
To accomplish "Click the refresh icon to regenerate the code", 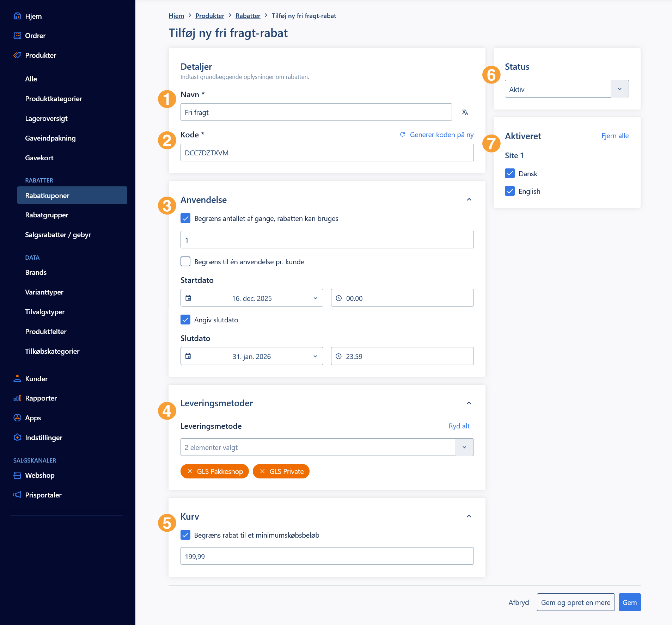I will (x=402, y=135).
